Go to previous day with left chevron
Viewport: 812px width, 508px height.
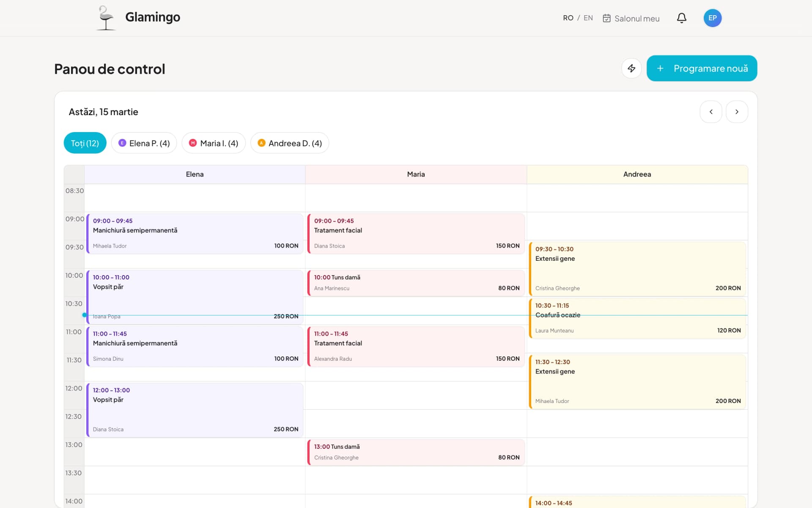click(711, 112)
